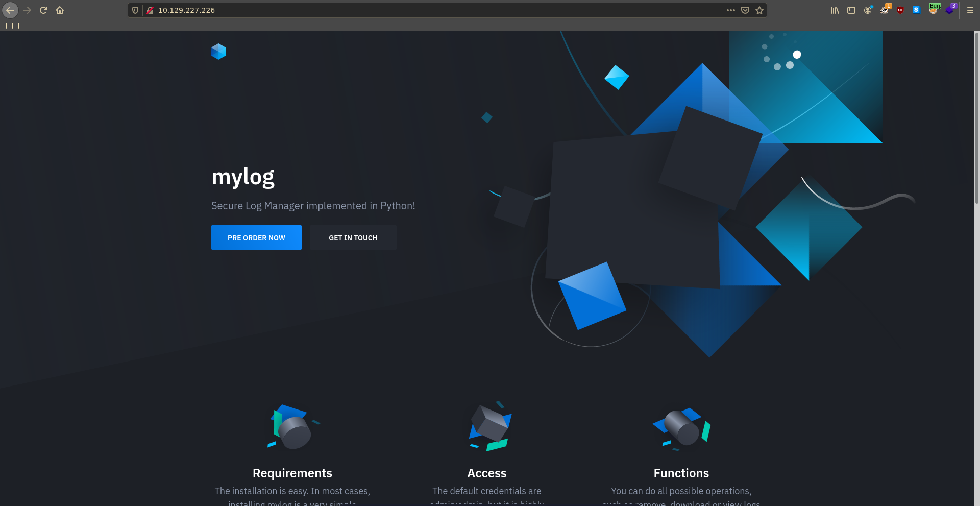This screenshot has height=506, width=980.
Task: Open the uBlock Origin extension popup
Action: [900, 10]
